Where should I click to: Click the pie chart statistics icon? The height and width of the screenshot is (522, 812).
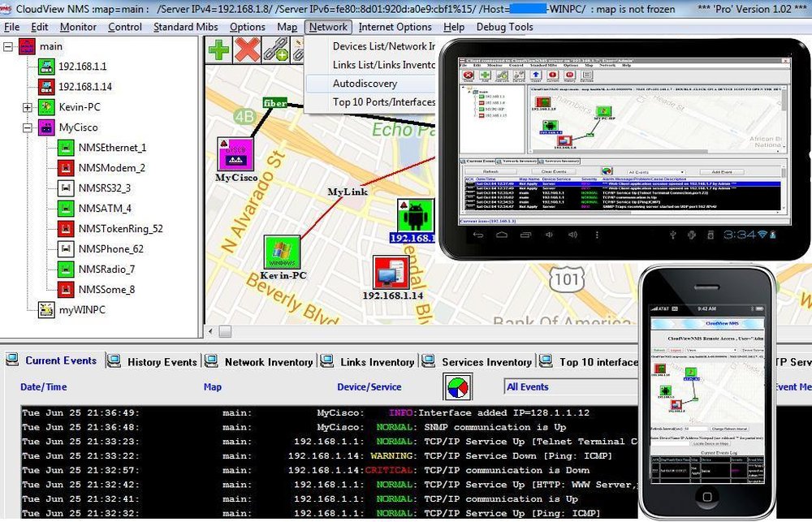(x=457, y=387)
